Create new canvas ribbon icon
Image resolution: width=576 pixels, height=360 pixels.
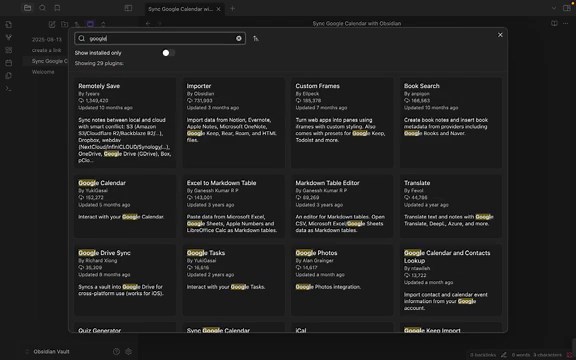point(8,50)
